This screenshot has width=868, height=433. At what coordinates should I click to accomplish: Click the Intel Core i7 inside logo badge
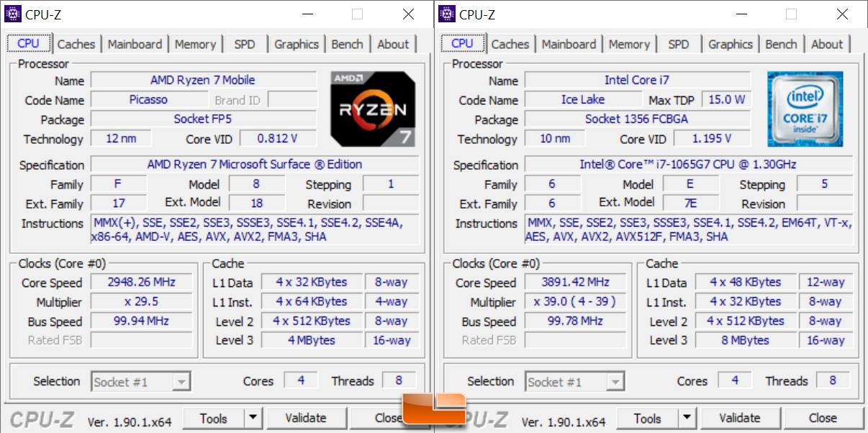point(805,109)
